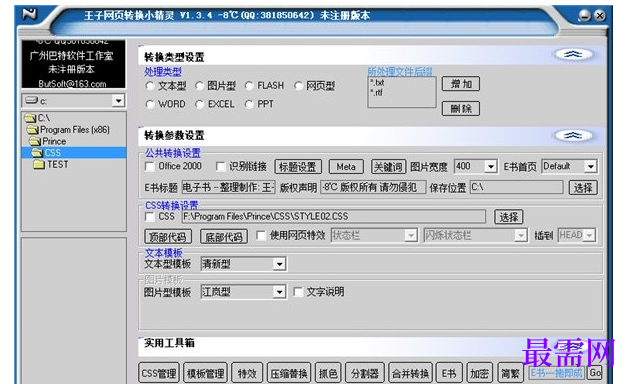Viewport: 634px width, 384px height.
Task: Click the 关键词 button
Action: point(388,167)
